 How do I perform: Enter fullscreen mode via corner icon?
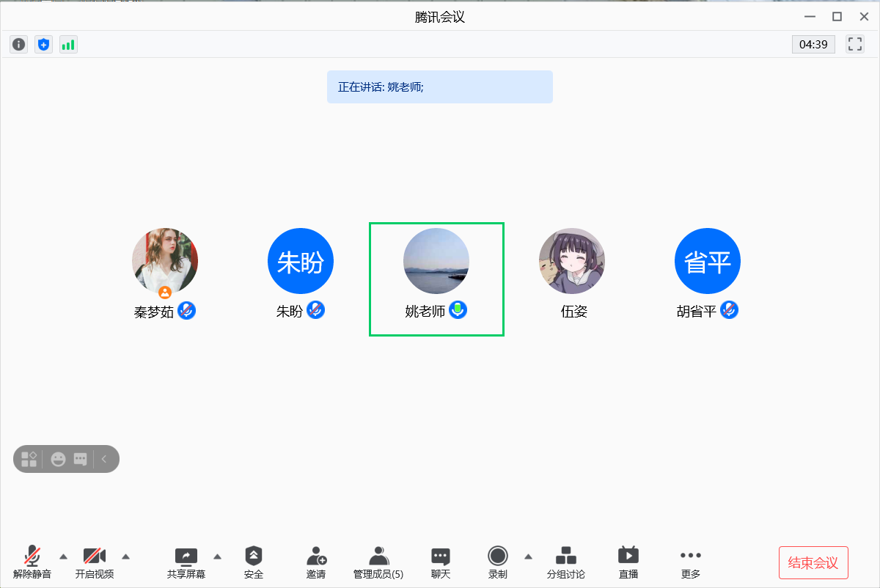tap(854, 44)
